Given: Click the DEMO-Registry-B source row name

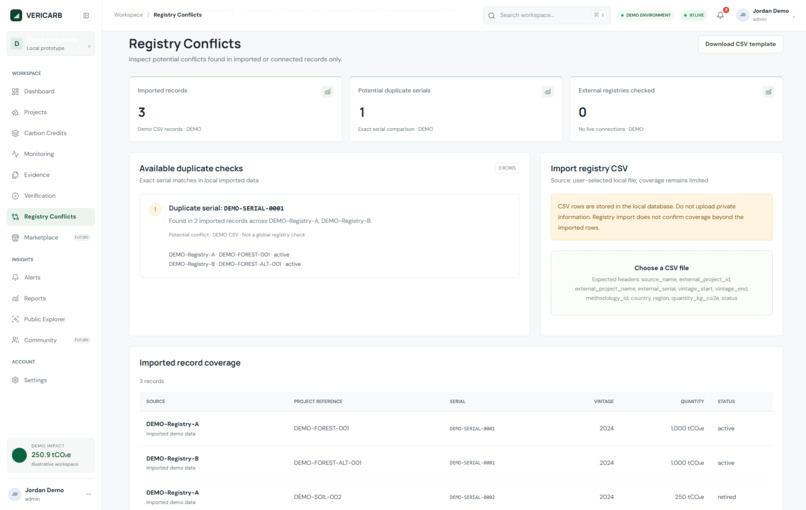Looking at the screenshot, I should click(172, 459).
